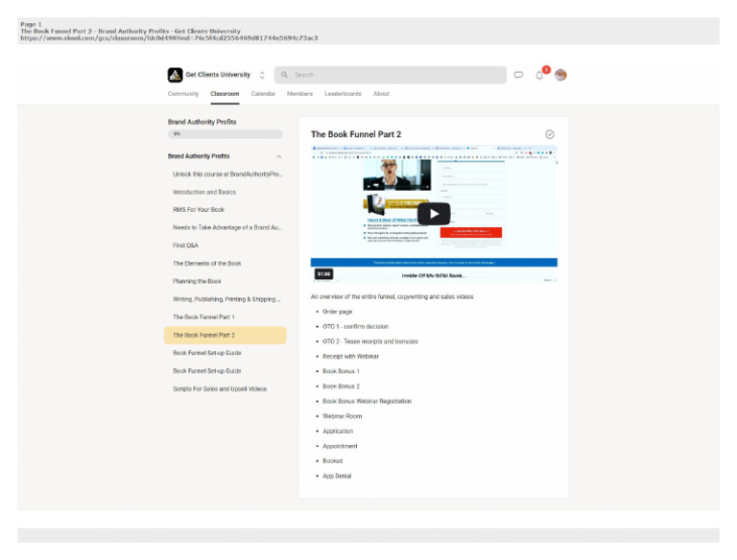This screenshot has height=560, width=737.
Task: Open the notifications bell icon
Action: (539, 76)
